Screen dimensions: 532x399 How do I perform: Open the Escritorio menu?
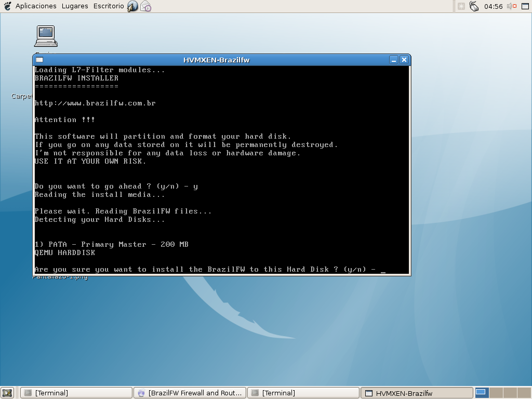pyautogui.click(x=109, y=6)
